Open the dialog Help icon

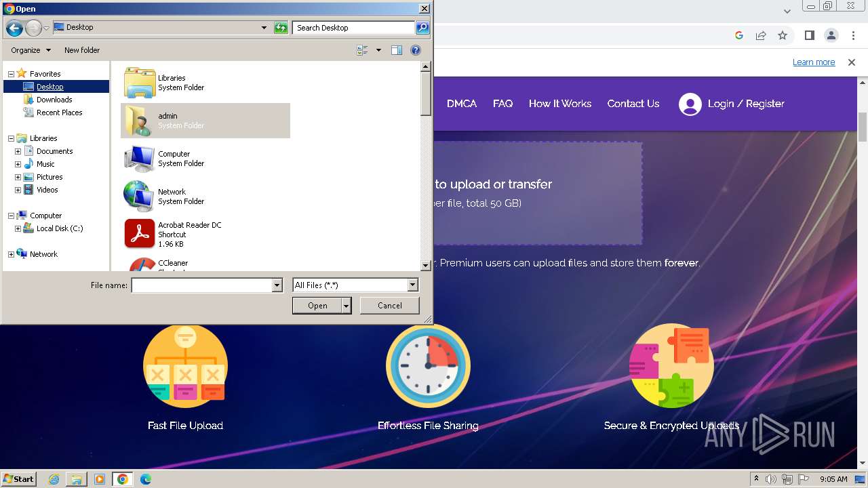(416, 50)
